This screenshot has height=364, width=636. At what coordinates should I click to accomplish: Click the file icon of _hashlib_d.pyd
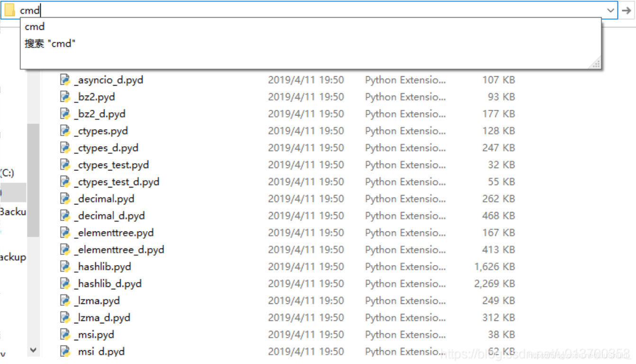[65, 284]
